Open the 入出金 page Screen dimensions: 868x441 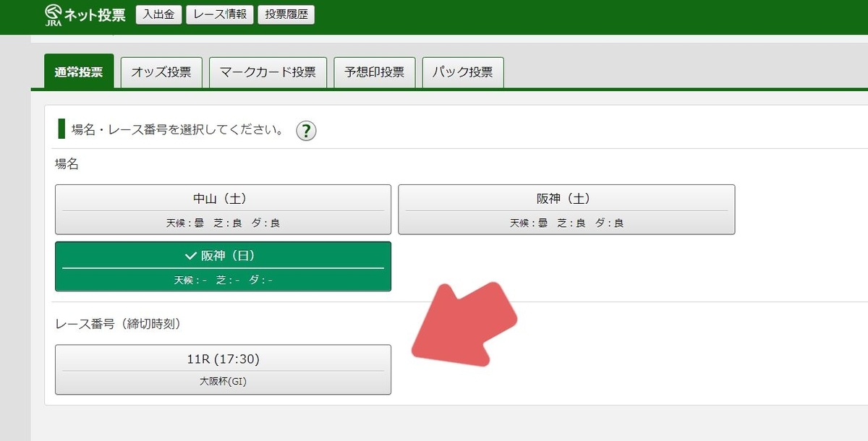click(158, 14)
